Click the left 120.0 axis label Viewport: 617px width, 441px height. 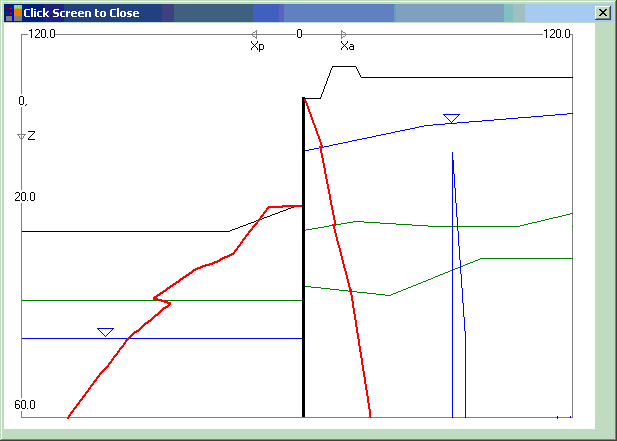point(42,34)
